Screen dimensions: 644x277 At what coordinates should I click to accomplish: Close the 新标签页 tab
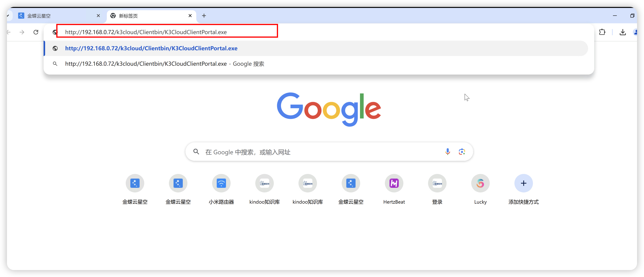coord(190,16)
